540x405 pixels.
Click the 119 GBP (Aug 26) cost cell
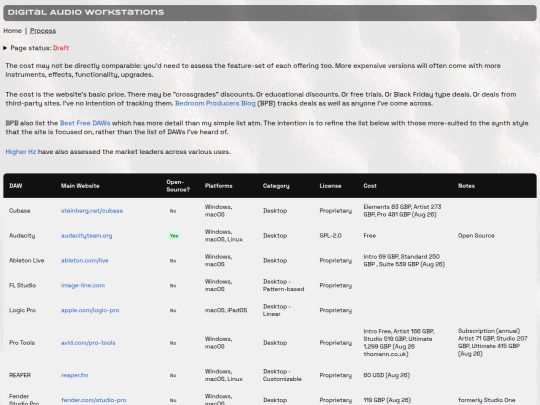(387, 400)
